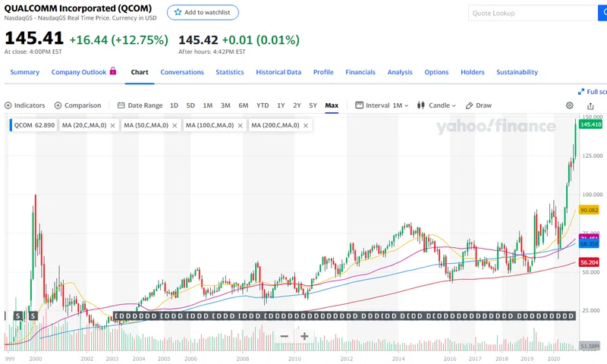Zoom in chart with plus button

tap(304, 336)
